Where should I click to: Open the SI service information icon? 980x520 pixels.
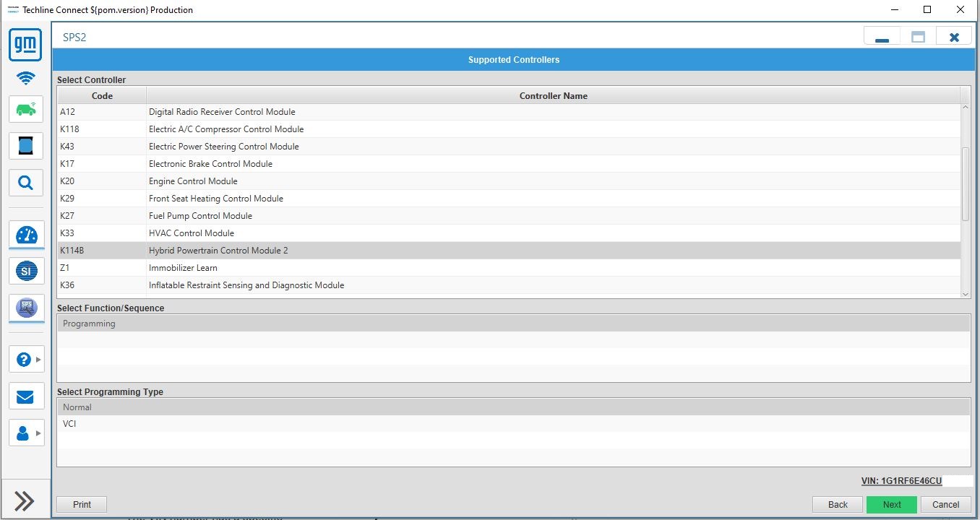26,272
